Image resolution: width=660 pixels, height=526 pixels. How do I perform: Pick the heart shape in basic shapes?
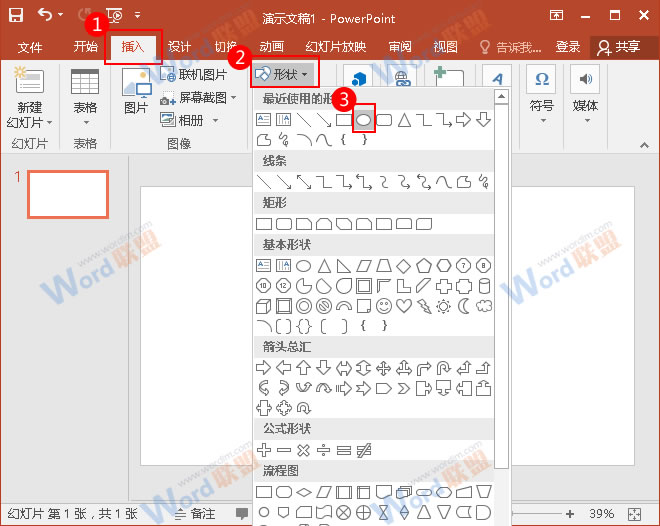click(x=404, y=305)
